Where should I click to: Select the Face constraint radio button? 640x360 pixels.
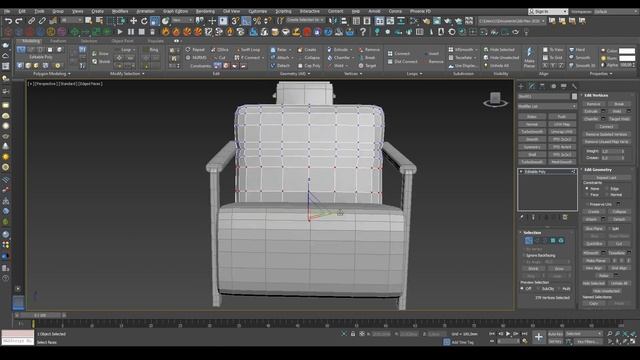pyautogui.click(x=587, y=195)
